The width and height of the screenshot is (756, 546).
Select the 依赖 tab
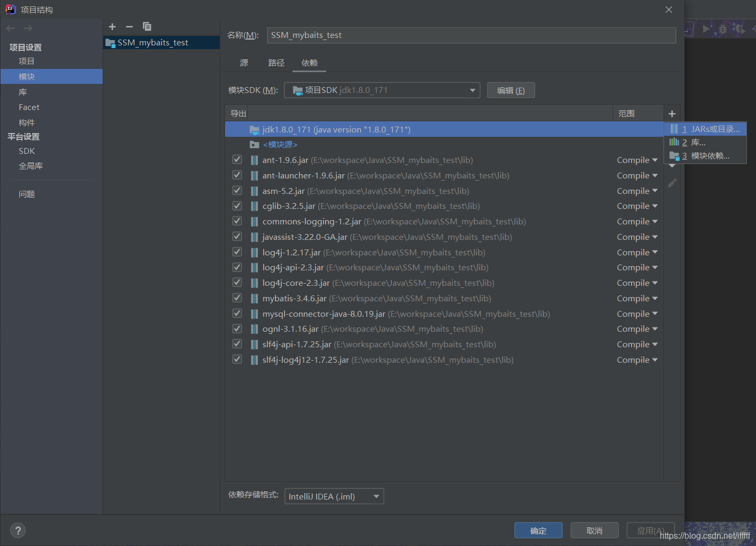tap(310, 63)
